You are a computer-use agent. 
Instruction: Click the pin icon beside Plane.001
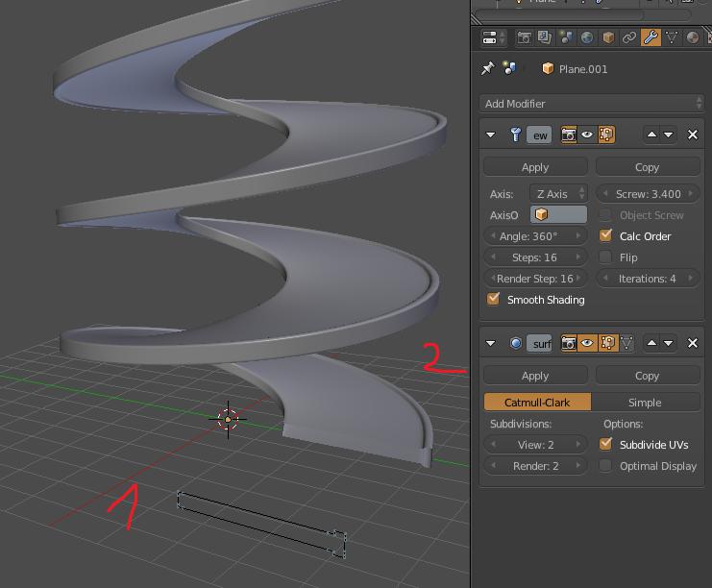click(x=488, y=68)
